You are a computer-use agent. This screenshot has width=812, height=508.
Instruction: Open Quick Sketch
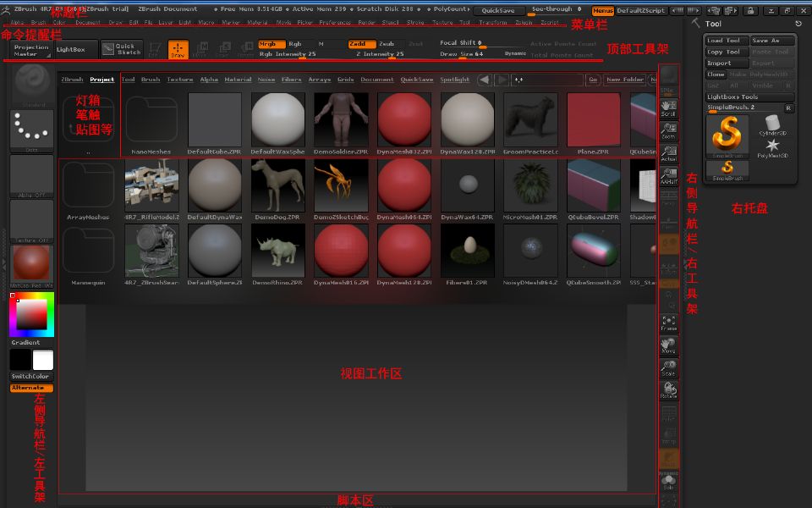point(122,49)
